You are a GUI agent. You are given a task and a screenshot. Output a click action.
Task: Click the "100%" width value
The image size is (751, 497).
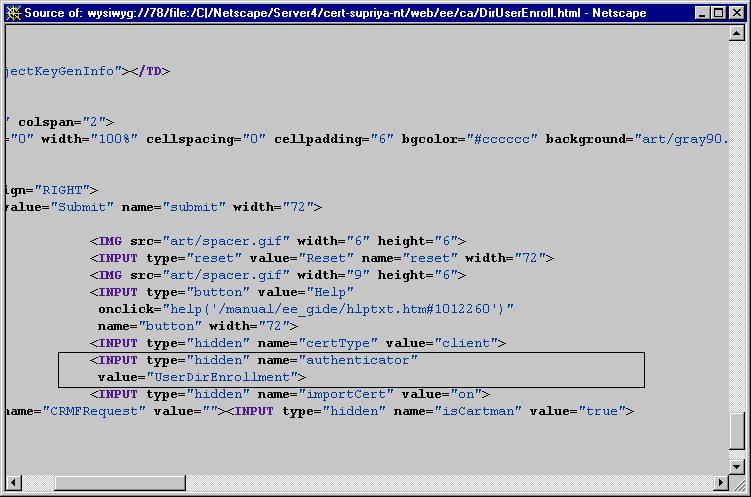pos(114,139)
